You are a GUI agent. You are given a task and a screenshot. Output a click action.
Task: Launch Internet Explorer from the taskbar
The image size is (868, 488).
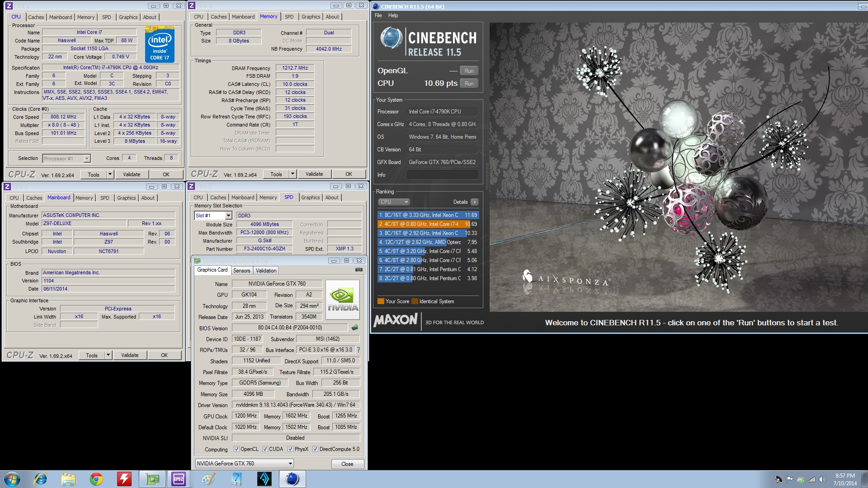(41, 479)
